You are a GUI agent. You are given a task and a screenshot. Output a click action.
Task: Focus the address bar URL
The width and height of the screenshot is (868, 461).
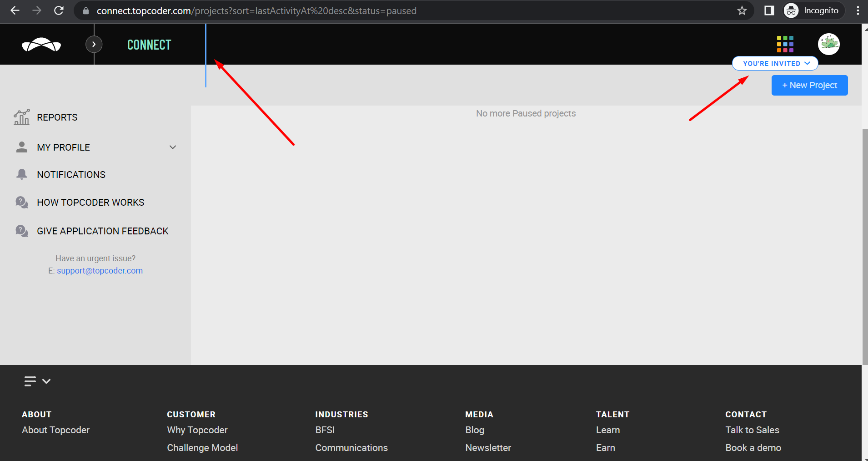tap(256, 11)
